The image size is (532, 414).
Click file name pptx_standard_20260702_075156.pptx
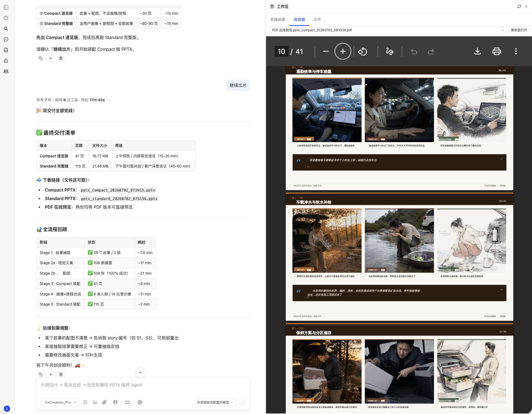click(x=119, y=199)
